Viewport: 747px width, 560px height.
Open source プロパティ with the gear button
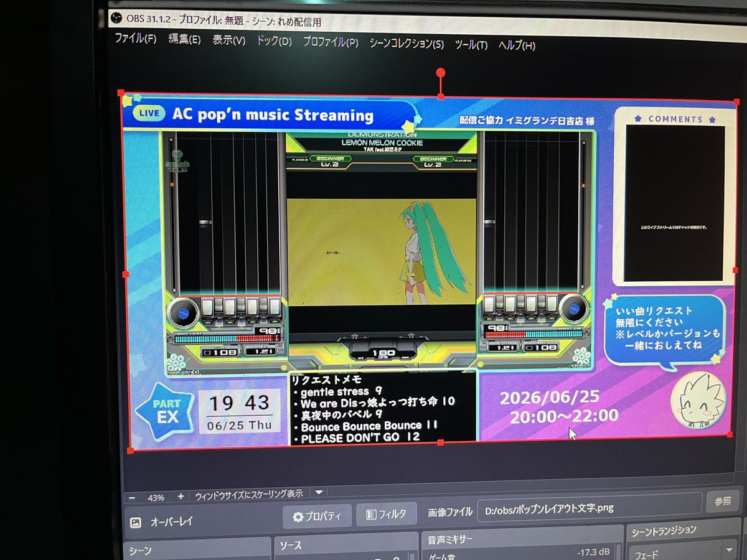(x=317, y=516)
